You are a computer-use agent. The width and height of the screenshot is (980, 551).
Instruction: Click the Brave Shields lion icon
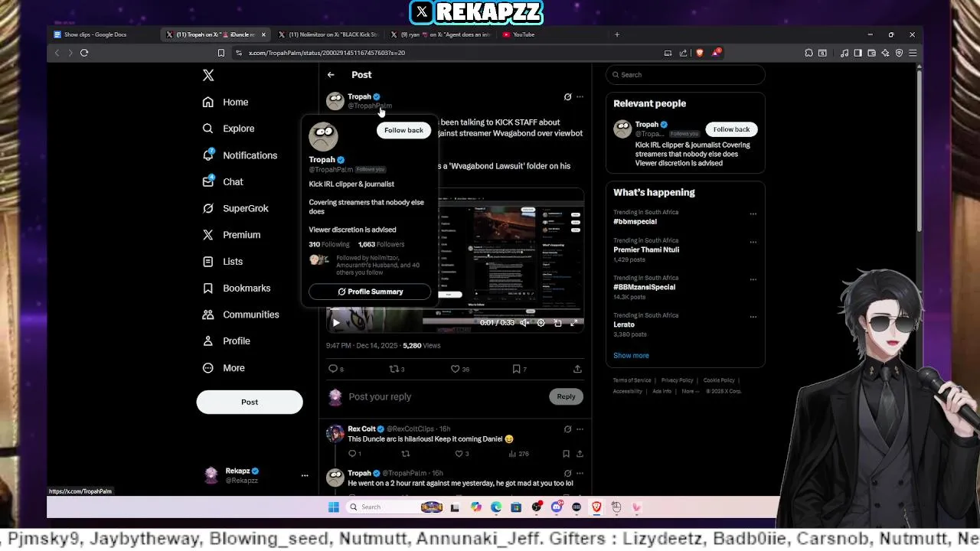[x=700, y=53]
